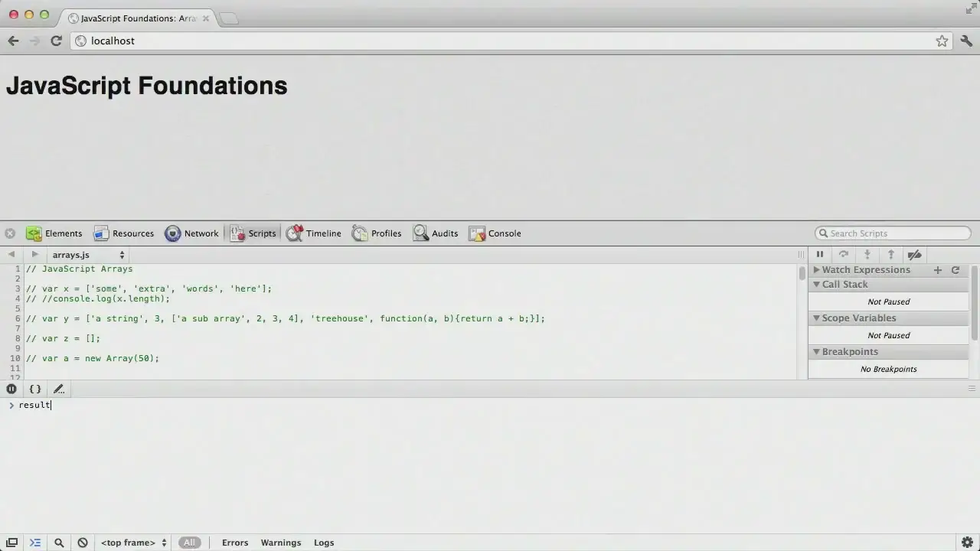Pretty print the script with braces button
Image resolution: width=980 pixels, height=551 pixels.
(35, 389)
